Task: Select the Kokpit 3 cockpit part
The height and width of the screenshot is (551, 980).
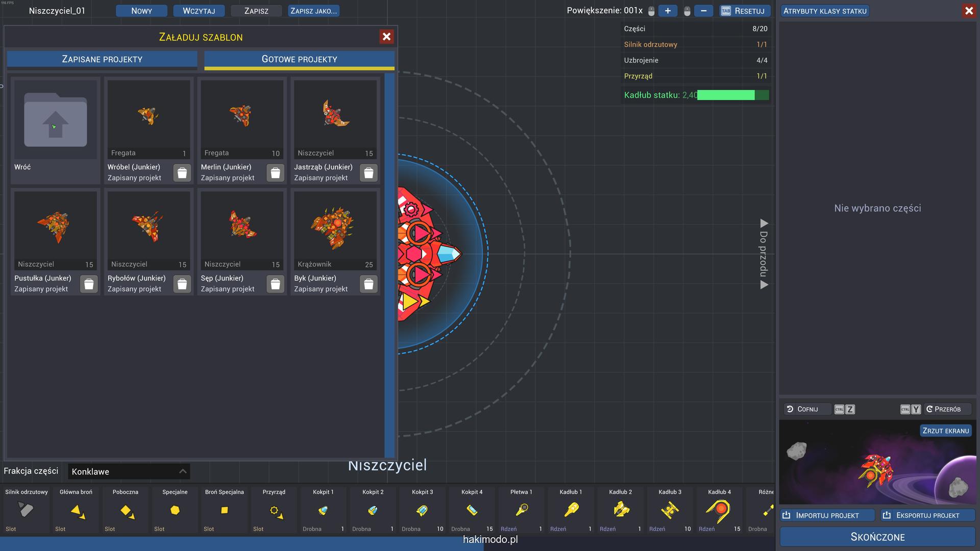Action: (x=422, y=510)
